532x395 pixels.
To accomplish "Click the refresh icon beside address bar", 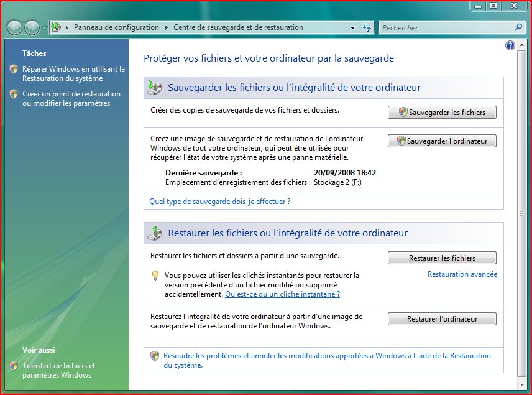I will click(367, 27).
